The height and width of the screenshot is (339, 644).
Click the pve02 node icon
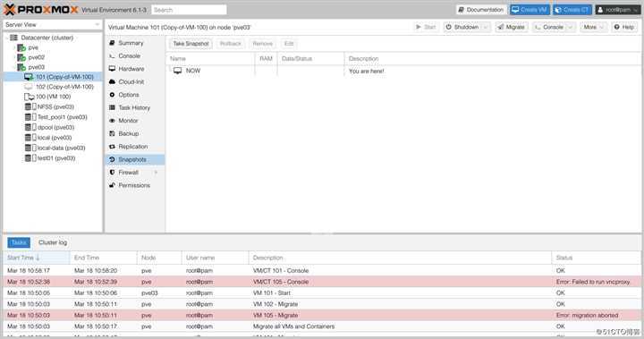(21, 57)
